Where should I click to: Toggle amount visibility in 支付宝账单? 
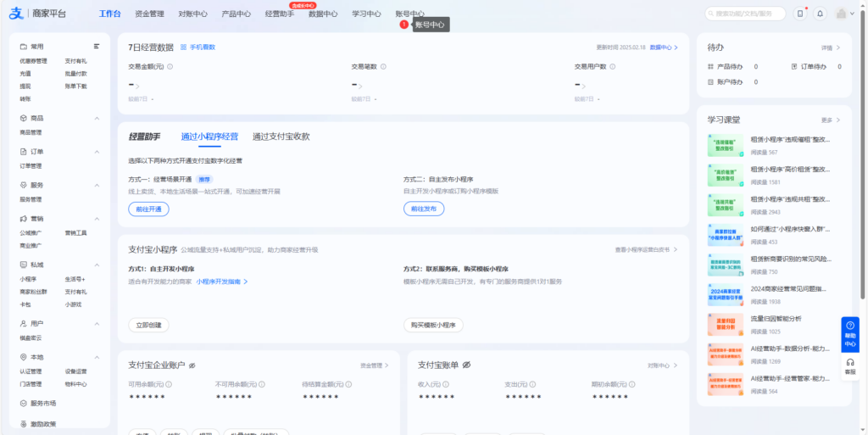pos(466,365)
